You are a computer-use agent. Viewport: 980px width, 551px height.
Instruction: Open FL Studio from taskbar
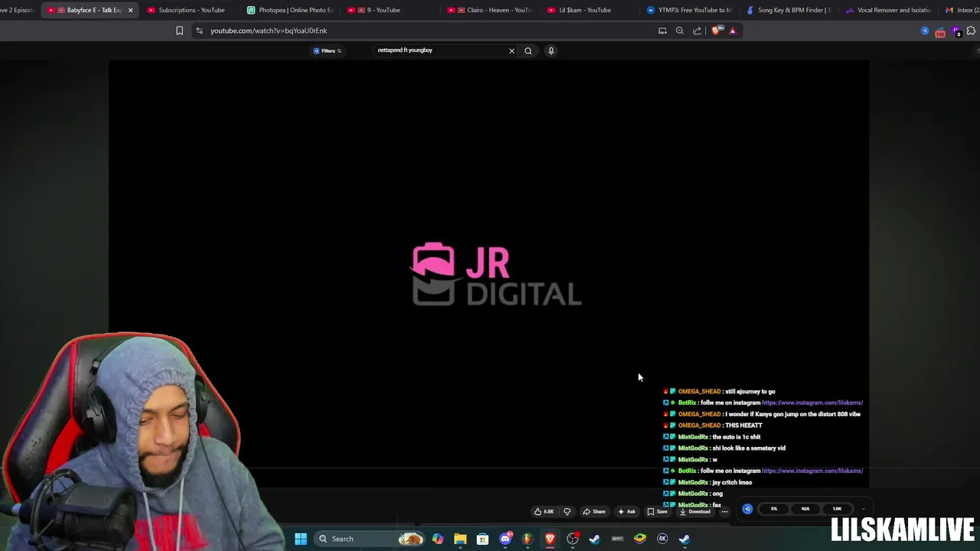point(528,539)
